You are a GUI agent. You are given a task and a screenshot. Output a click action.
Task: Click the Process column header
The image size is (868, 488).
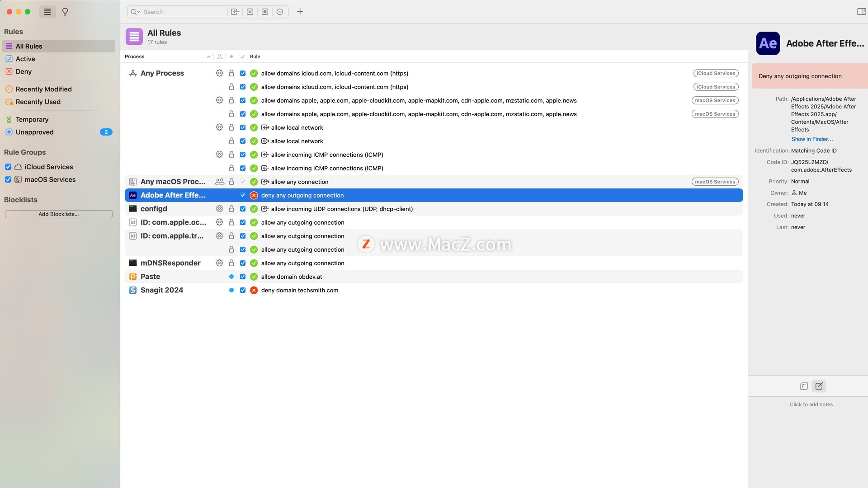click(135, 56)
